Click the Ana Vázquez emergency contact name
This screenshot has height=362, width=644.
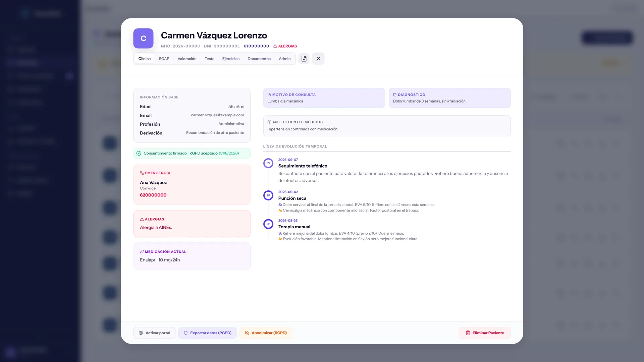153,183
